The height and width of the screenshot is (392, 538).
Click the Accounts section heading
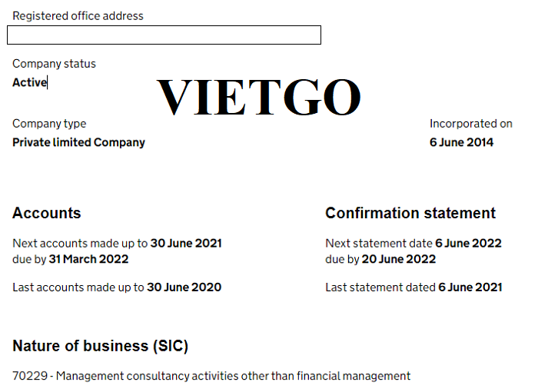point(47,214)
